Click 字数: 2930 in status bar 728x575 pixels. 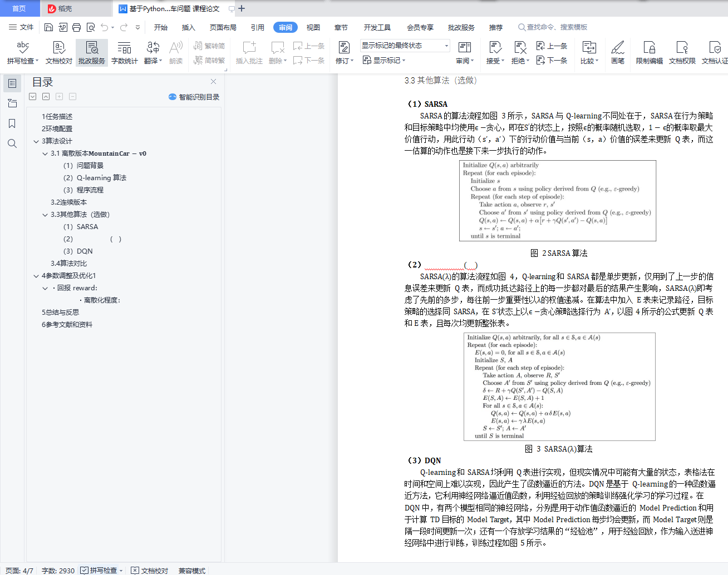click(x=58, y=571)
